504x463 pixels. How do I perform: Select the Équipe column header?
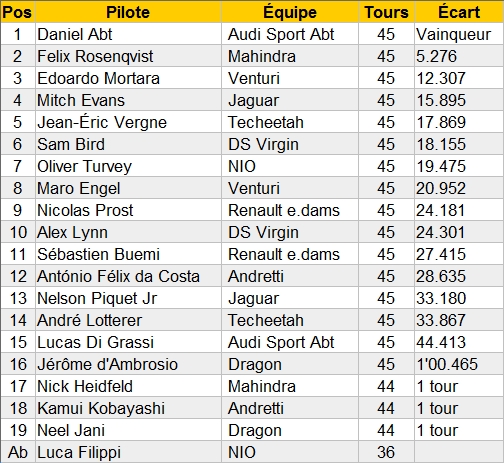click(x=290, y=12)
